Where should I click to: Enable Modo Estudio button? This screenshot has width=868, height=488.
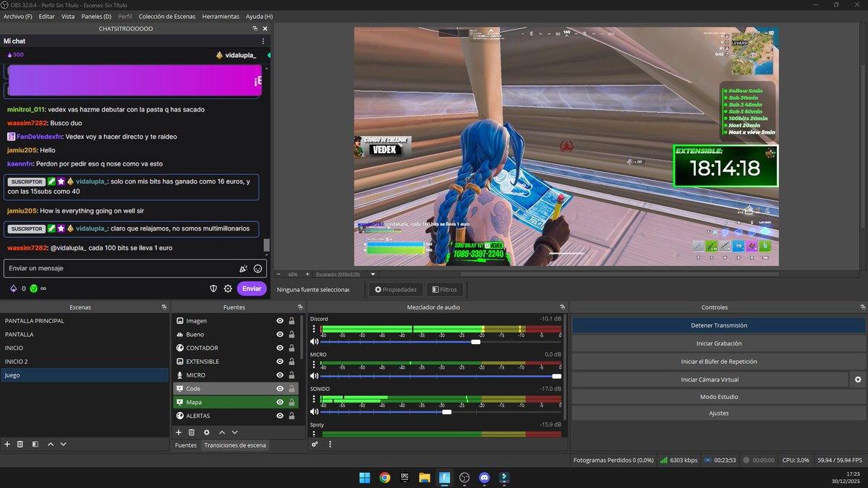[x=719, y=397]
